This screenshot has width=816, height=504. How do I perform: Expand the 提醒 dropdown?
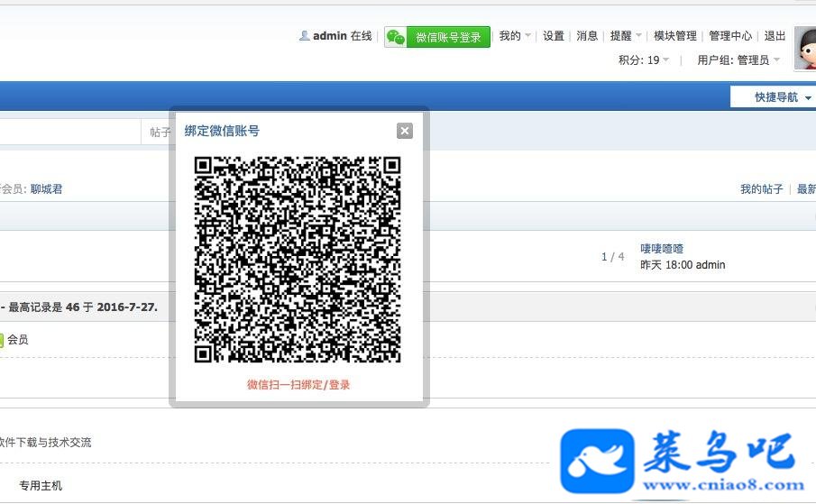tap(626, 36)
